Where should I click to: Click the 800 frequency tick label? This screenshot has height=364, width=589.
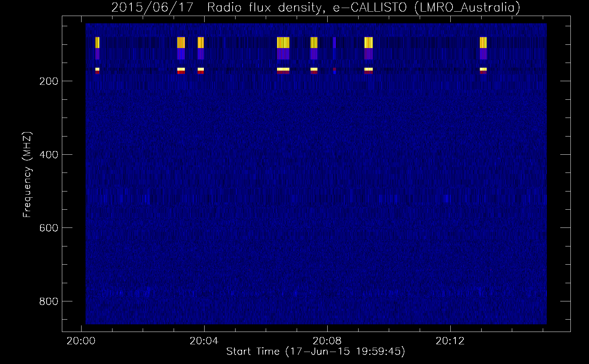point(49,301)
